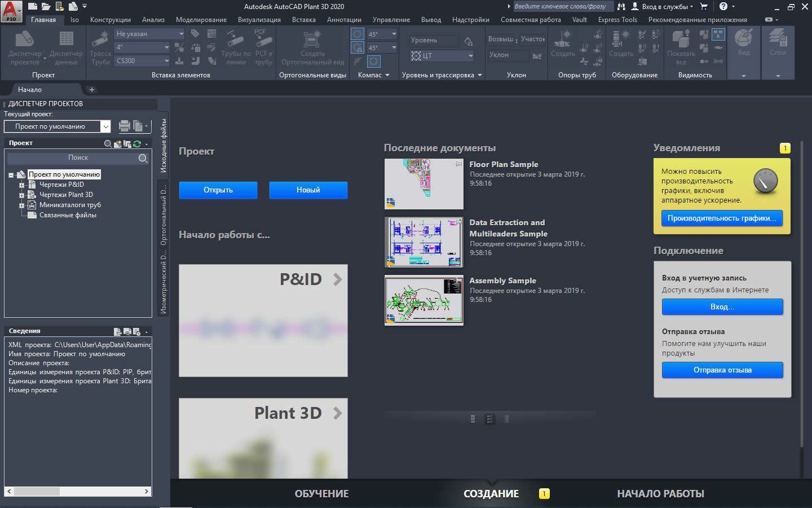The image size is (812, 508).
Task: Open the Iso ribbon tab
Action: (74, 20)
